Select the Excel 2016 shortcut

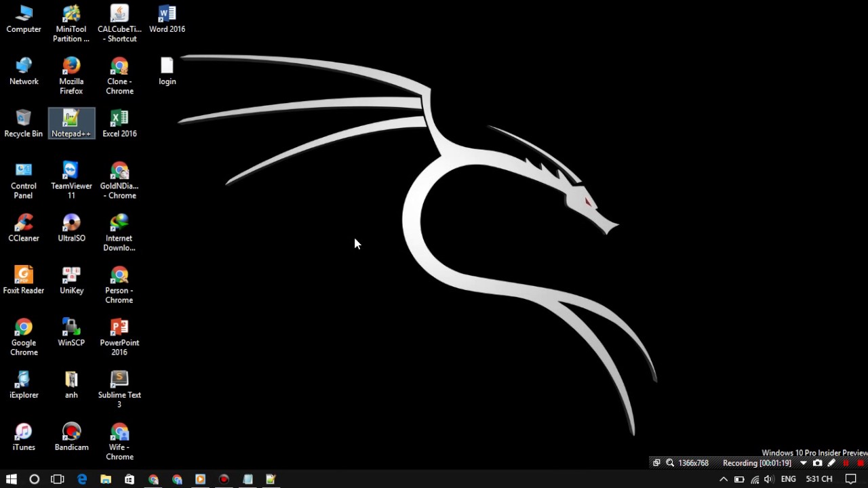119,123
